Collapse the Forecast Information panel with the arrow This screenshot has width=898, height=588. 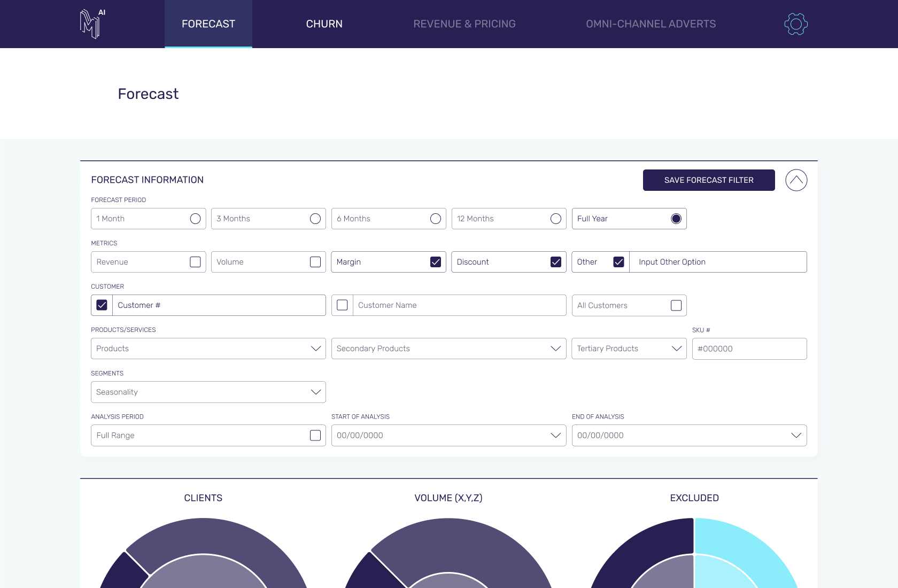pyautogui.click(x=796, y=180)
